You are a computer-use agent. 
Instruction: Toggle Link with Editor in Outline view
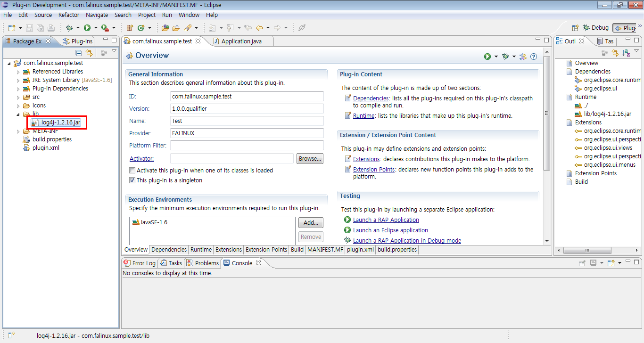click(x=616, y=53)
